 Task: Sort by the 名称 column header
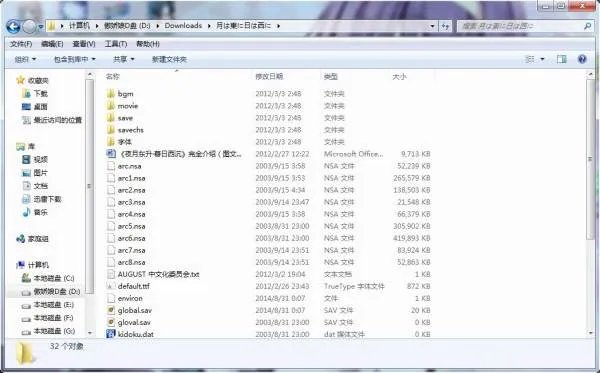(112, 77)
